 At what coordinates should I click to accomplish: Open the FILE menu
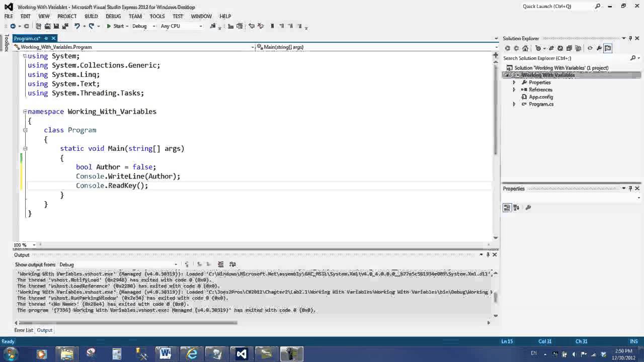(x=9, y=16)
